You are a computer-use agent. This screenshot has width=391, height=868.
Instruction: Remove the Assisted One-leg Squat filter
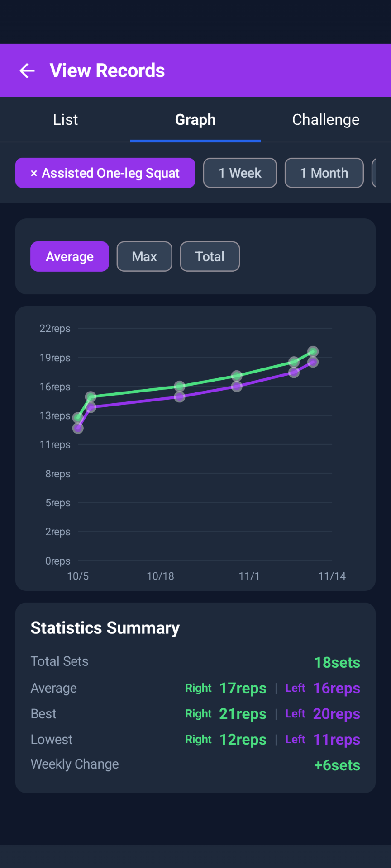34,173
